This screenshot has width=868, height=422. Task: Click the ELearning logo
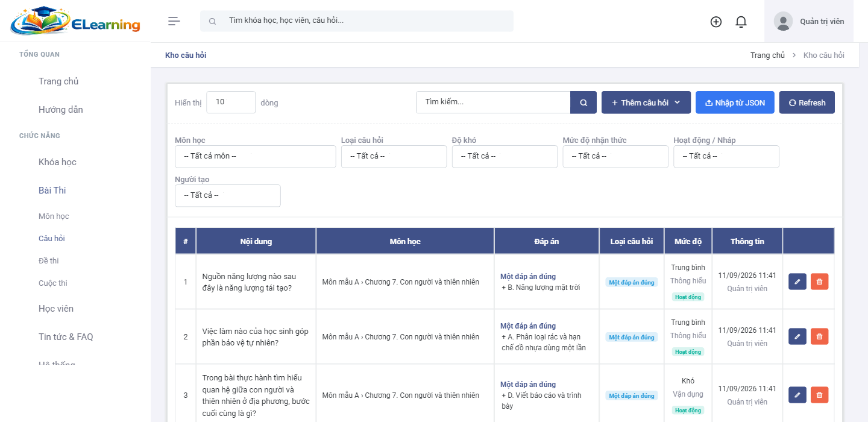75,21
